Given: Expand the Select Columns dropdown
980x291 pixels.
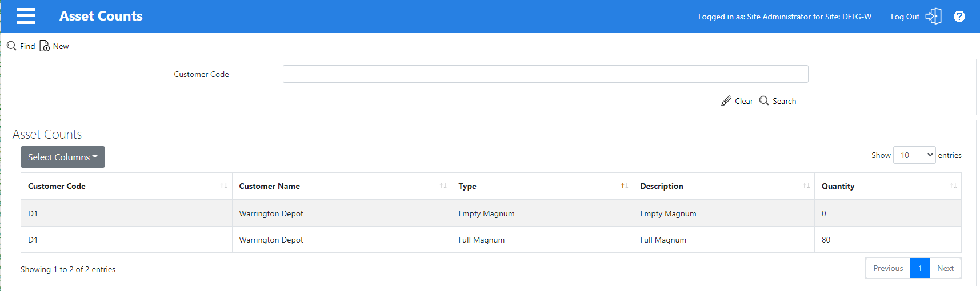Looking at the screenshot, I should click(63, 157).
